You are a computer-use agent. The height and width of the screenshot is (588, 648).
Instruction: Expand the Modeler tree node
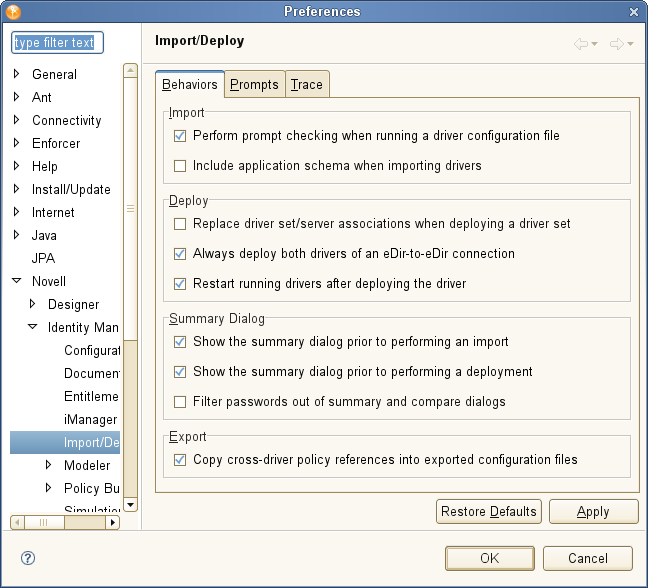[x=49, y=465]
